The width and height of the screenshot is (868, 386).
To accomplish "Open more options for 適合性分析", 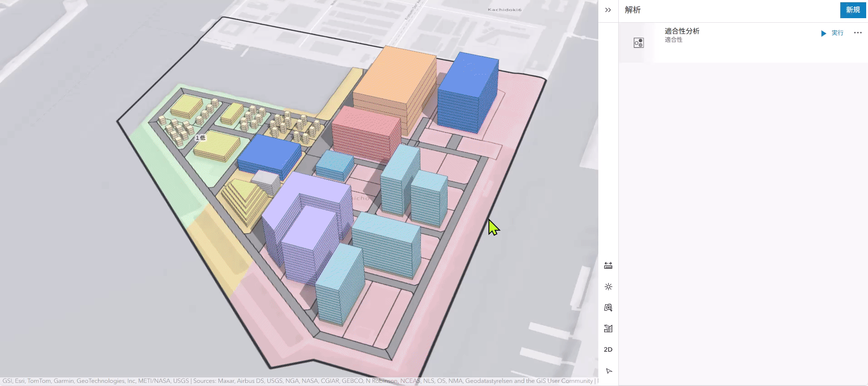I will [858, 33].
